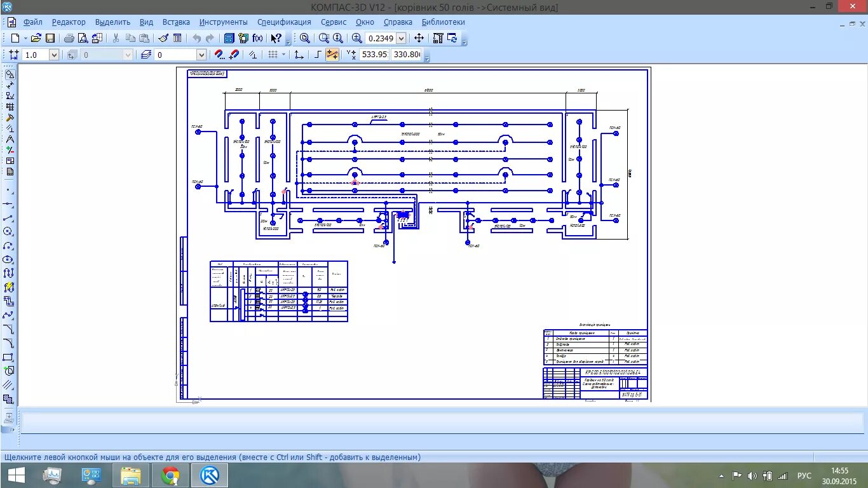The width and height of the screenshot is (868, 488).
Task: Click the zoom in magnifier icon
Action: (358, 38)
